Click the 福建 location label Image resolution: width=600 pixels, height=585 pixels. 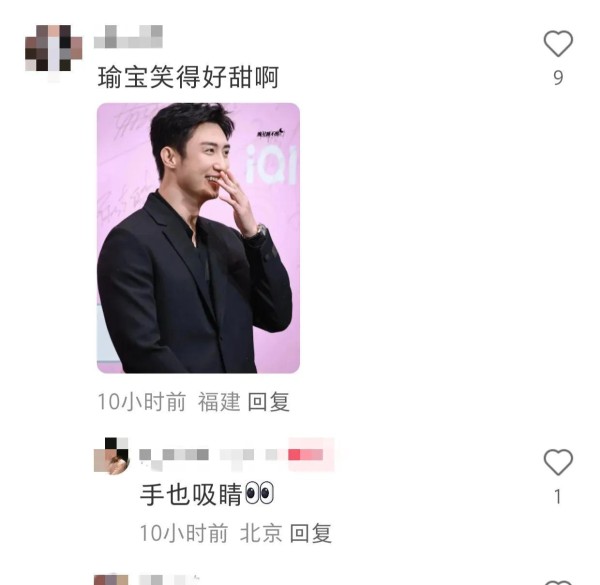[219, 402]
